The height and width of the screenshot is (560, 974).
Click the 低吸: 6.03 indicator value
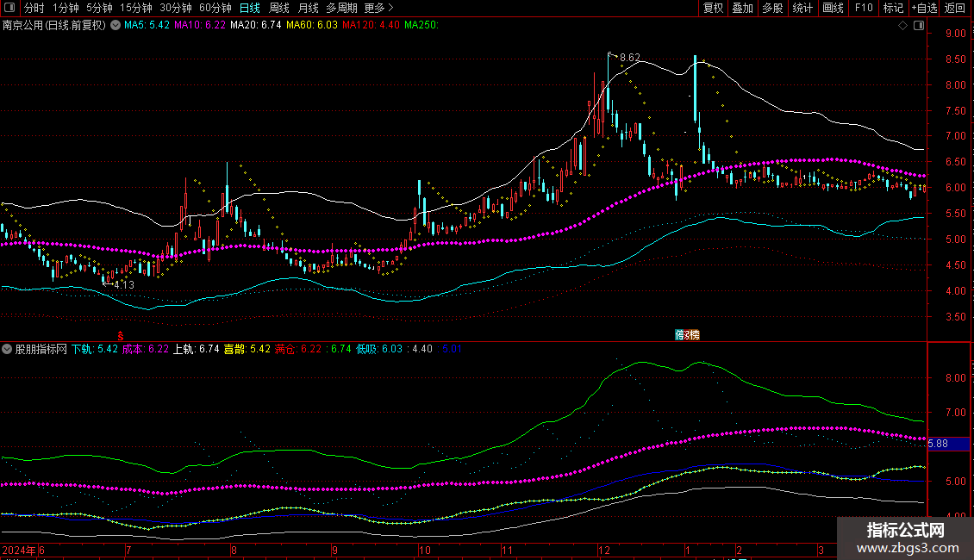pyautogui.click(x=379, y=349)
